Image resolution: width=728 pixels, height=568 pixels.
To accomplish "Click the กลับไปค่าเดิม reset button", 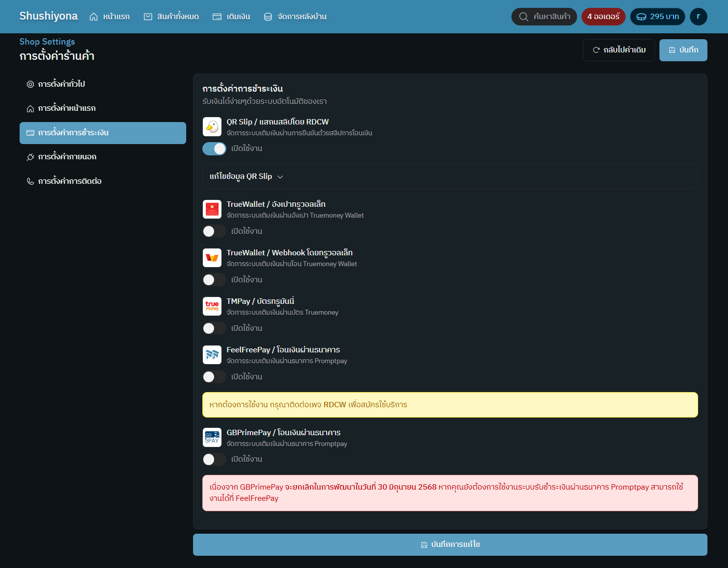I will coord(619,50).
